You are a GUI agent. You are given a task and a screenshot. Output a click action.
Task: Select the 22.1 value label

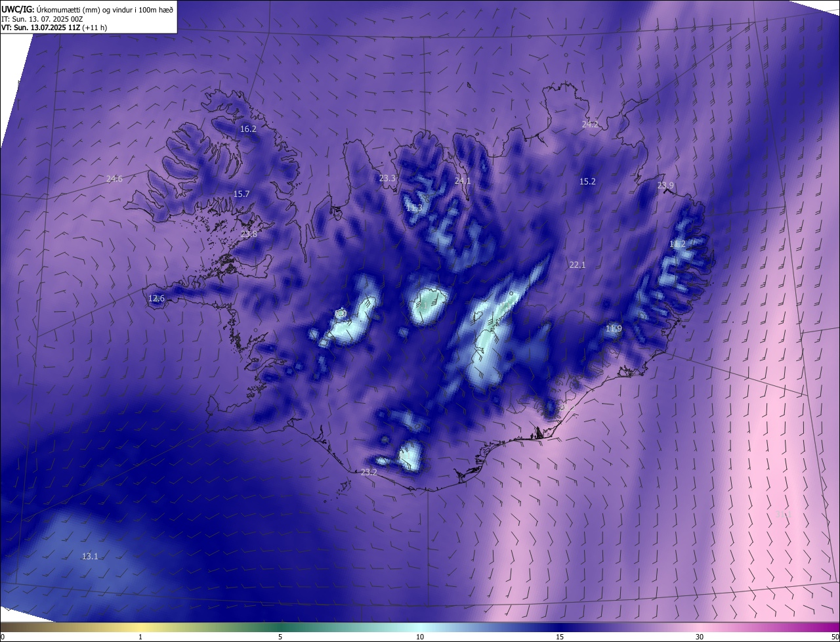click(x=577, y=265)
